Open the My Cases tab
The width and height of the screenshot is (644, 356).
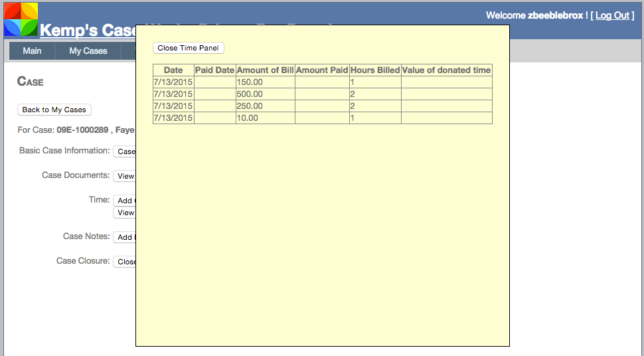88,51
